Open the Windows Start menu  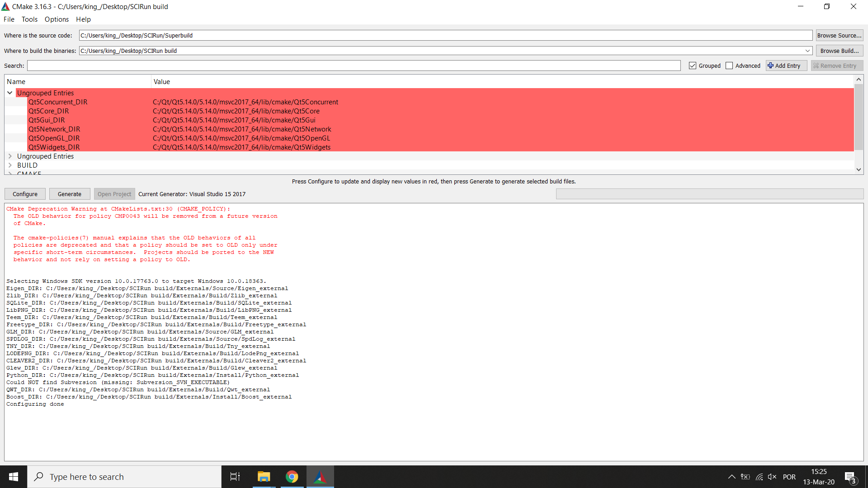click(x=13, y=476)
